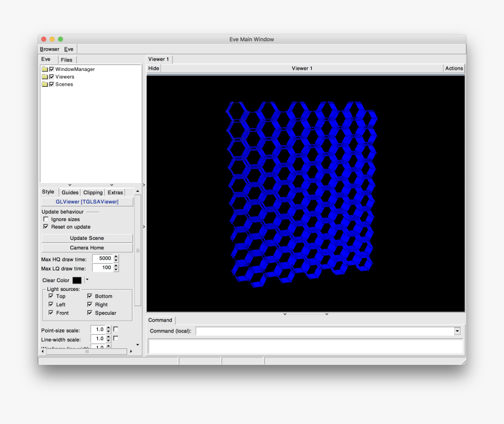
Task: Select the Style tab
Action: [x=48, y=192]
